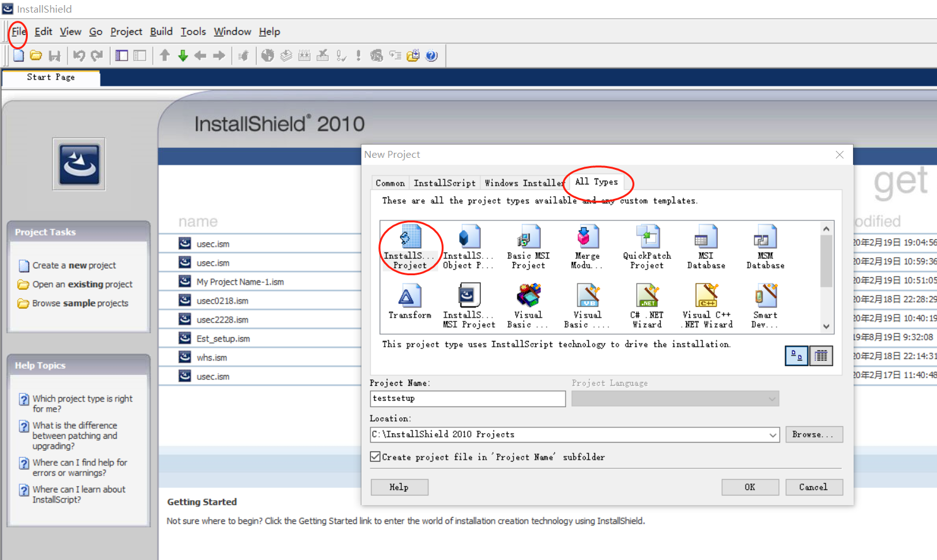
Task: Toggle the view list pane toolbar button
Action: point(121,56)
